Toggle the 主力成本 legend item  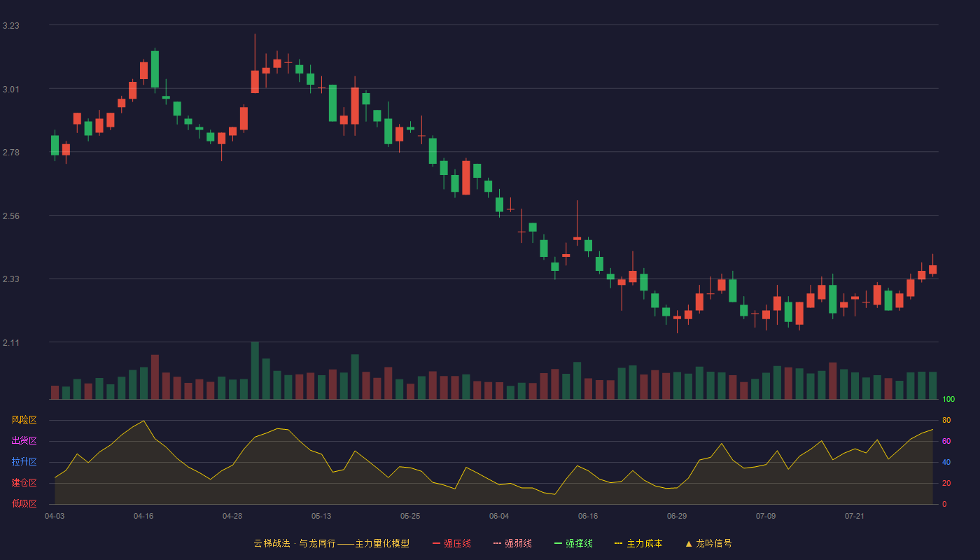(638, 543)
